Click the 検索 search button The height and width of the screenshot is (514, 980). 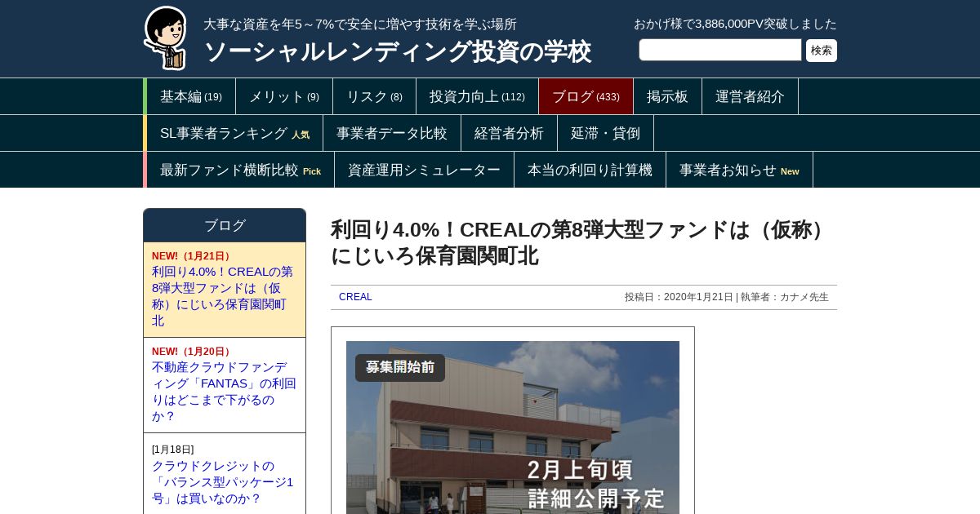click(822, 51)
